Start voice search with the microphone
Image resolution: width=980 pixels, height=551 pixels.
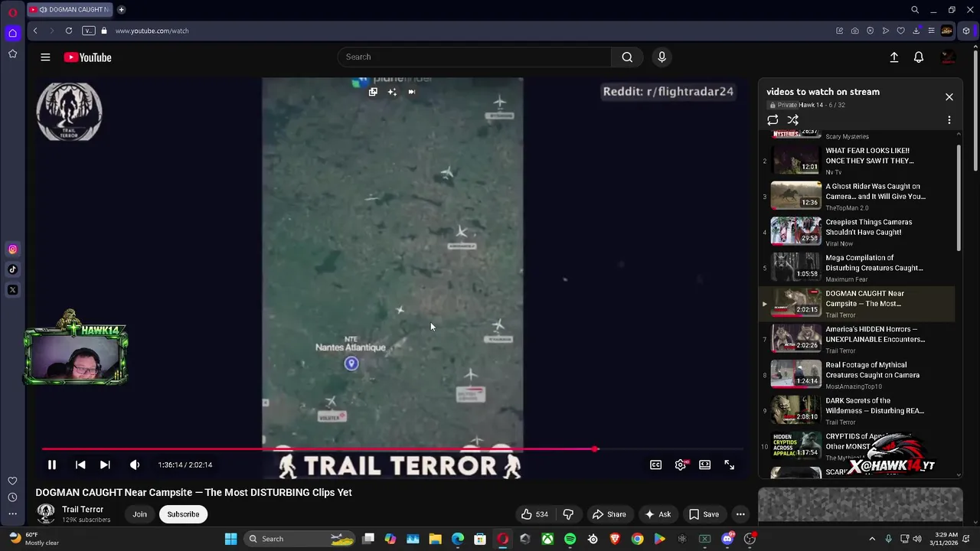coord(662,57)
